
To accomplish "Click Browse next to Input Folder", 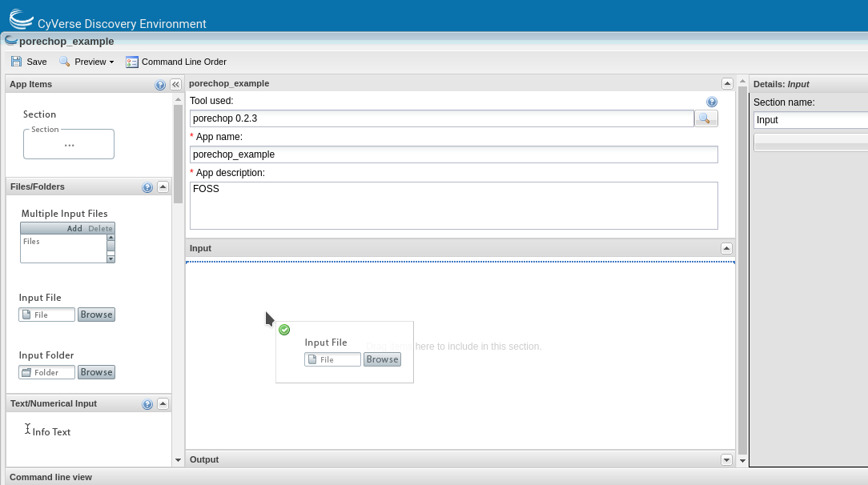I will click(96, 372).
